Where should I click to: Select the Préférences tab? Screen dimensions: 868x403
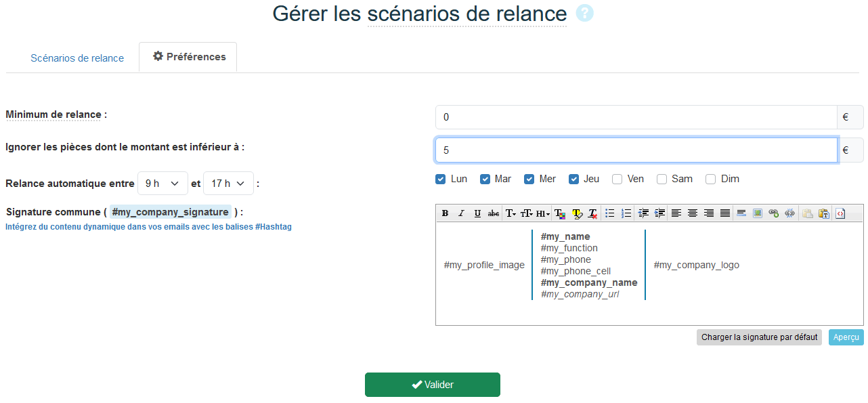click(188, 57)
